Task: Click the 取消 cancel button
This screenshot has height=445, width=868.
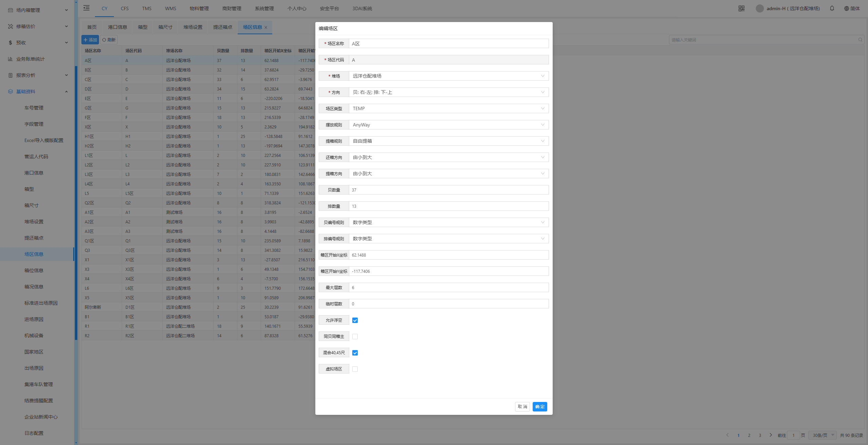Action: pos(522,407)
